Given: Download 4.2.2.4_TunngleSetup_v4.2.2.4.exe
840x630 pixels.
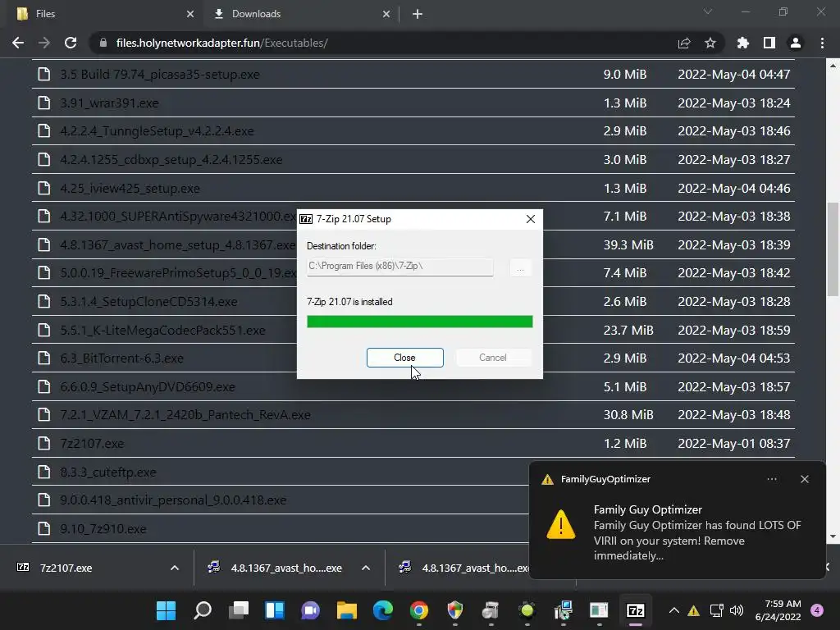Looking at the screenshot, I should [157, 130].
